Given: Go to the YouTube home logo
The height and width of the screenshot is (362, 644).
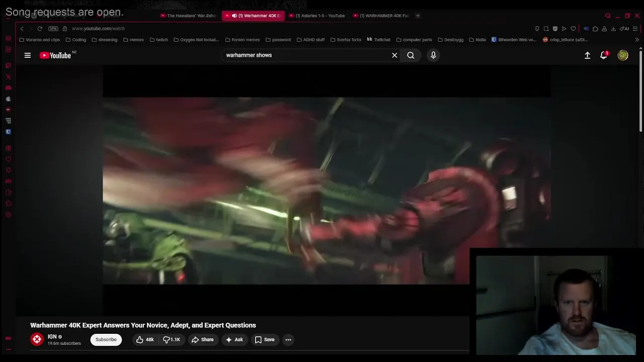Looking at the screenshot, I should [x=55, y=55].
